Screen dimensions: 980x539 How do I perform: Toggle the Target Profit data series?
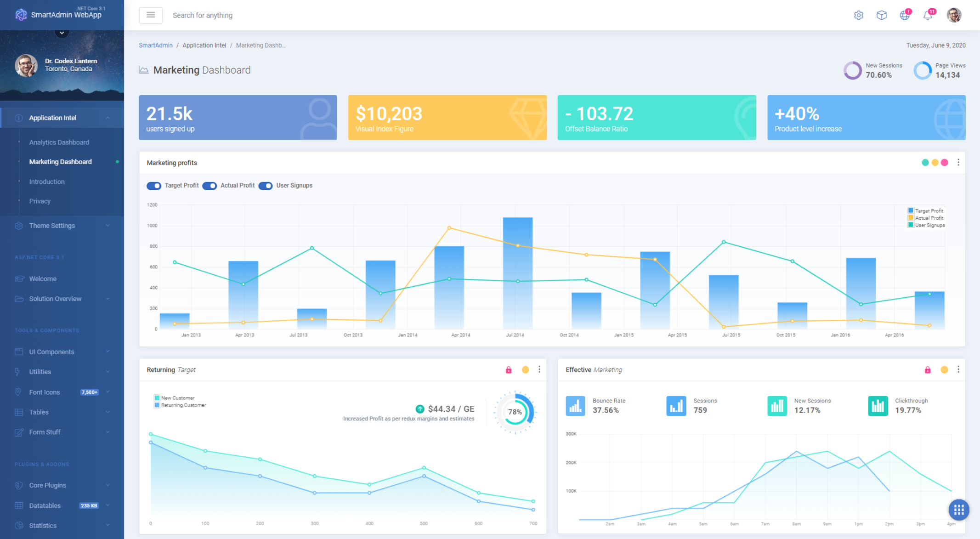tap(154, 185)
